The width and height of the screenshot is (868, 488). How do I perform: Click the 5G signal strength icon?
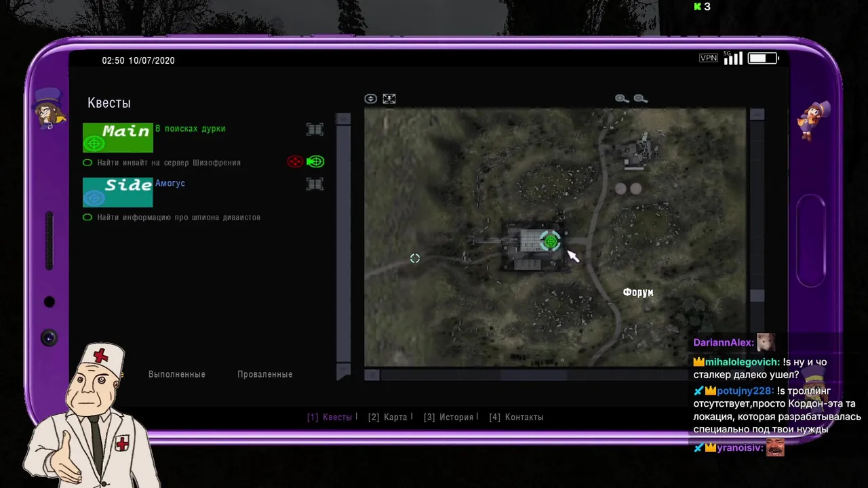[733, 58]
